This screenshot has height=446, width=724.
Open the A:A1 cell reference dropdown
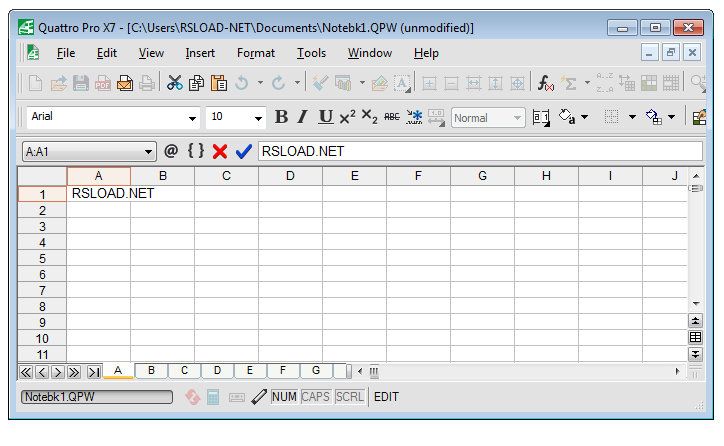click(148, 152)
